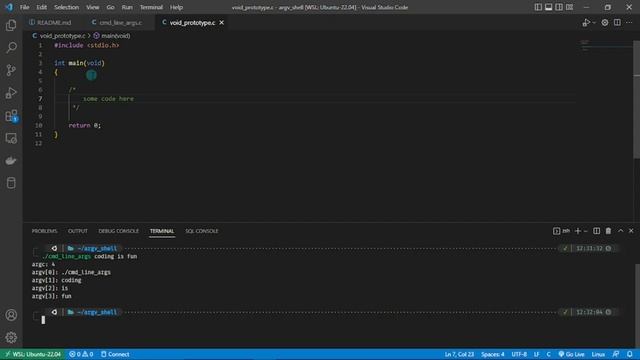
Task: Open the View menu
Action: coord(93,7)
